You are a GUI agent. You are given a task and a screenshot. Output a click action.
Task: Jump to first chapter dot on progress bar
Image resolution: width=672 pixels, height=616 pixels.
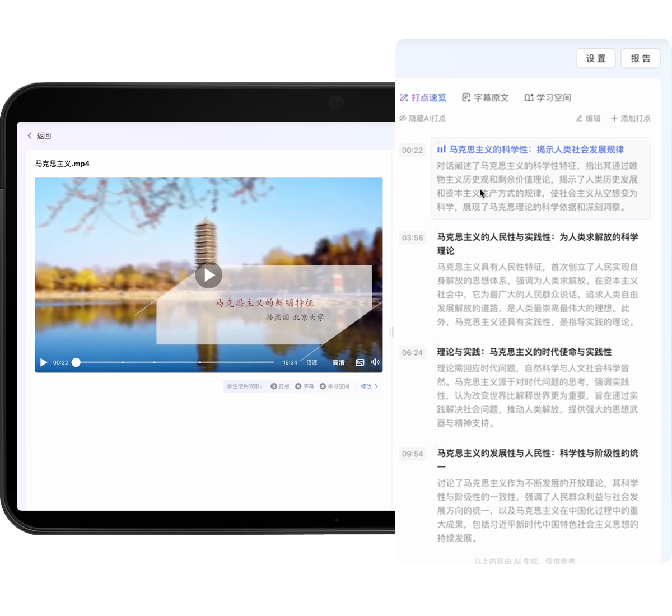123,362
